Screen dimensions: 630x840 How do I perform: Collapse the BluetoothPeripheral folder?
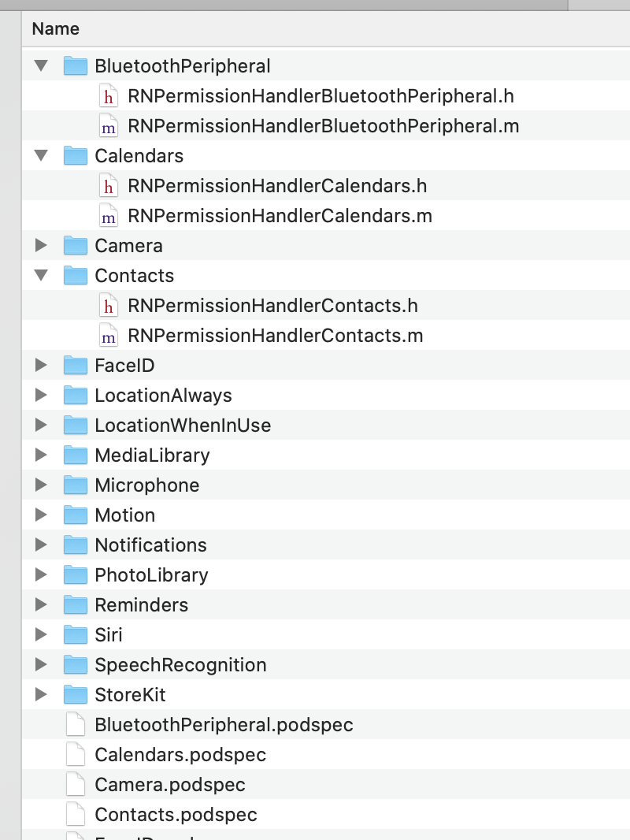pos(41,65)
